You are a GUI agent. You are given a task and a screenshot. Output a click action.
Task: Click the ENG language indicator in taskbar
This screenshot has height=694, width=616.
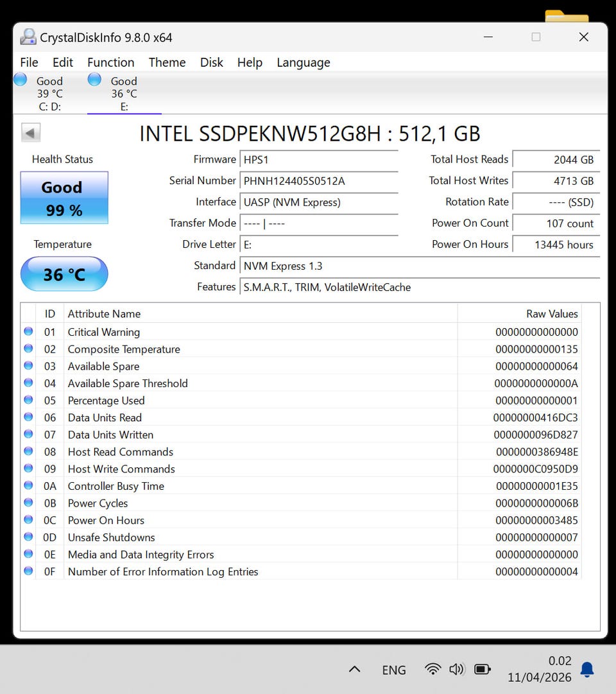(393, 670)
